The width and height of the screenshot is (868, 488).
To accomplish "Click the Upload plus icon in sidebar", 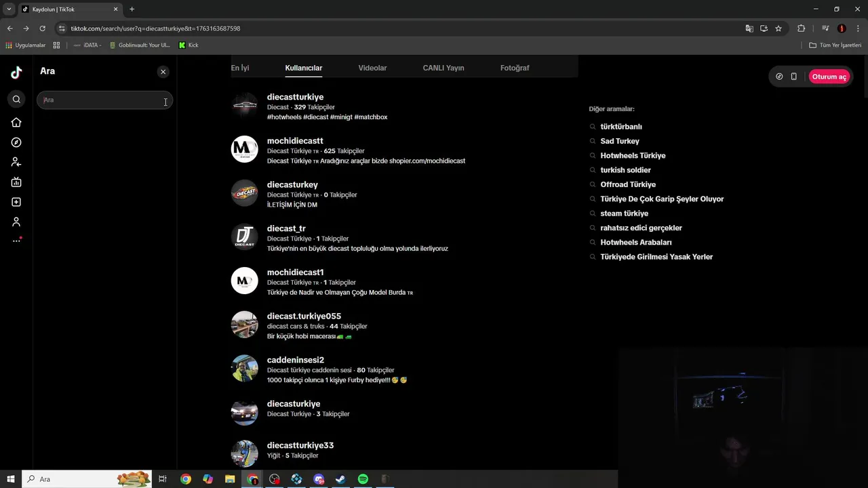I will (16, 202).
